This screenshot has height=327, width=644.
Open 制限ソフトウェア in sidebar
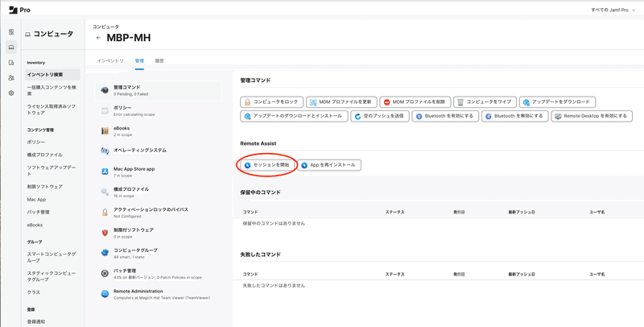45,187
